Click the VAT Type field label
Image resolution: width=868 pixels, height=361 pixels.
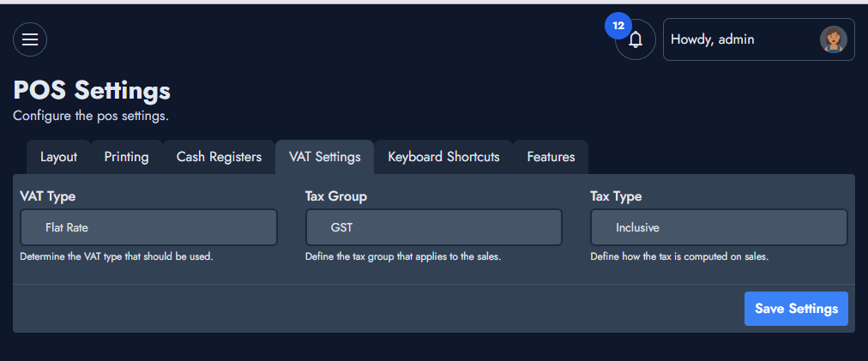point(48,196)
